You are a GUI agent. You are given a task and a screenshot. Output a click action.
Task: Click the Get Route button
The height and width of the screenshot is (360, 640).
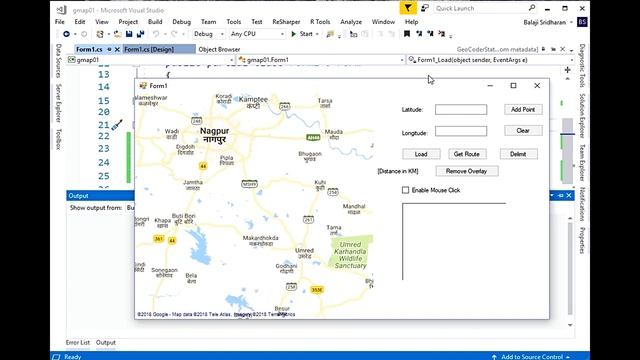point(467,154)
